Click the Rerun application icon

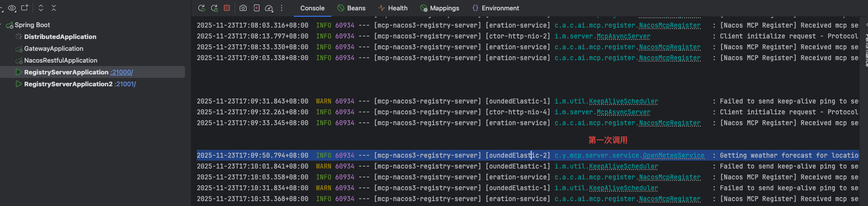pyautogui.click(x=201, y=8)
